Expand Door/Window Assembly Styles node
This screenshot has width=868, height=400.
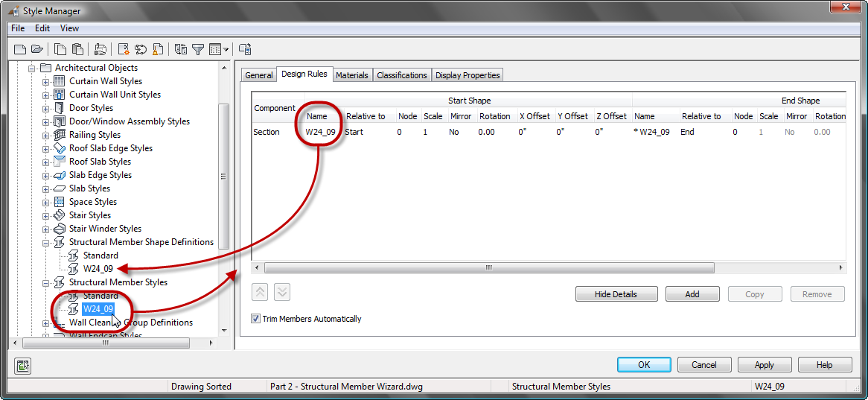click(46, 122)
